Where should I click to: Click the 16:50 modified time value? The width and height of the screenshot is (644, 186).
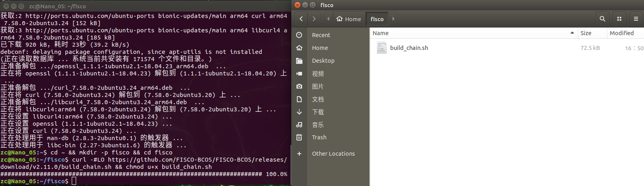click(x=634, y=48)
